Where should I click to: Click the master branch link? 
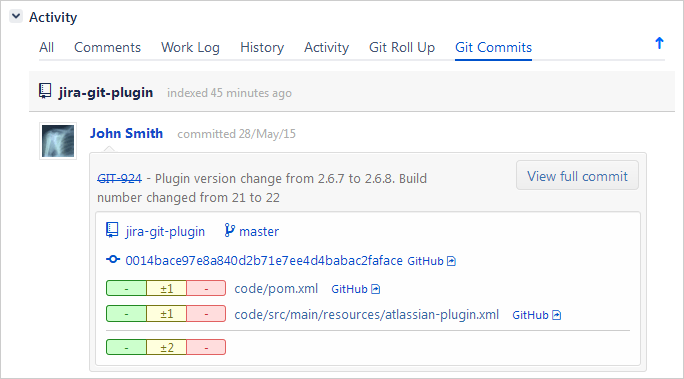tap(259, 232)
